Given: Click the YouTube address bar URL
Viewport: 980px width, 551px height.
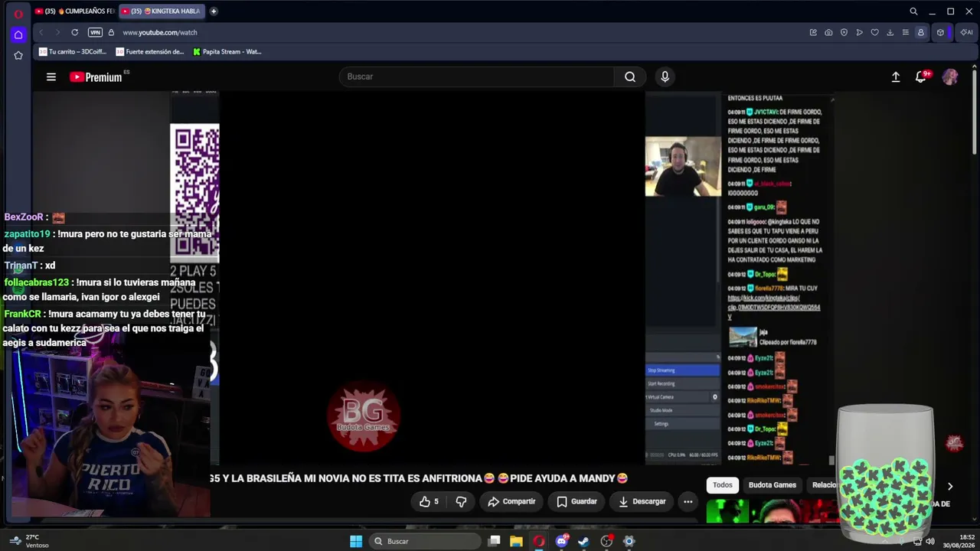Looking at the screenshot, I should point(160,32).
